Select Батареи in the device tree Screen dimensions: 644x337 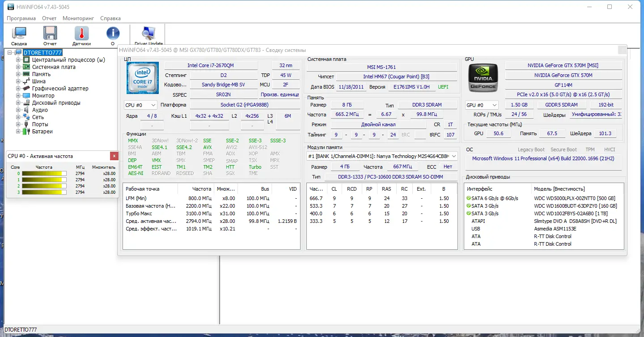tap(42, 132)
